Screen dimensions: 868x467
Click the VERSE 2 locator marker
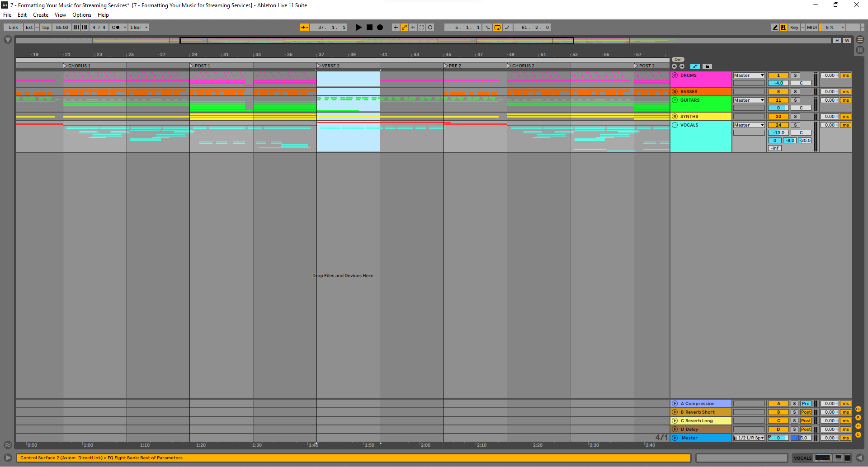(328, 66)
